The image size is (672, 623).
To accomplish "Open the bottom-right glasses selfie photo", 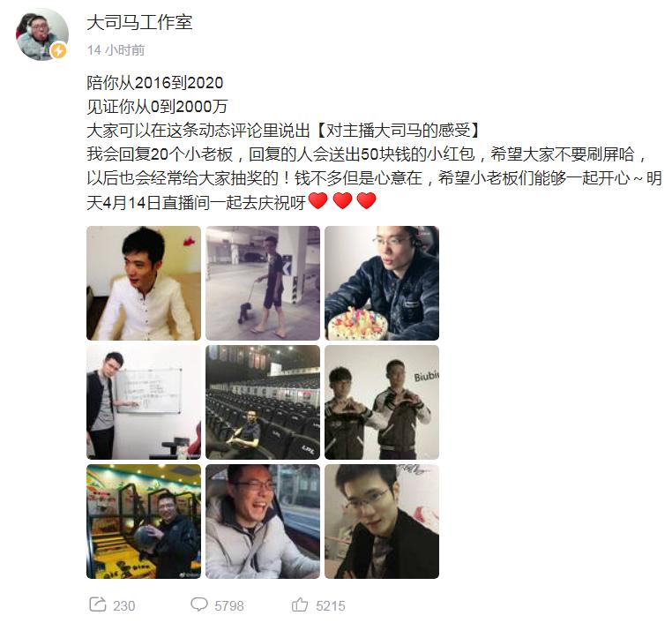I will pos(382,522).
